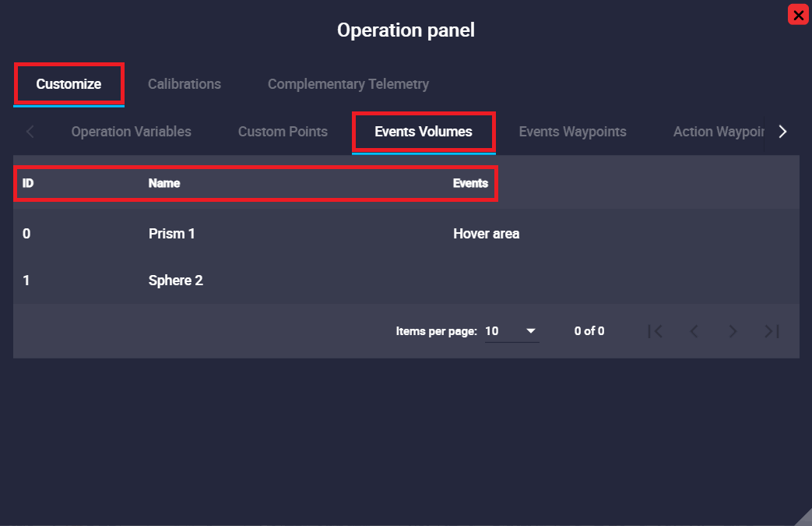The width and height of the screenshot is (812, 526).
Task: Go to next page of table
Action: (x=733, y=331)
